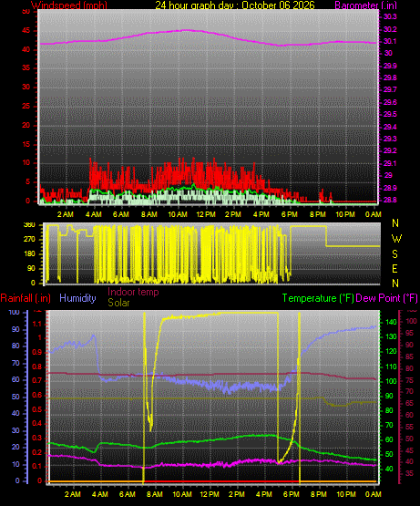Click the "Barometer (.in)" axis title
The image size is (420, 506).
point(365,5)
